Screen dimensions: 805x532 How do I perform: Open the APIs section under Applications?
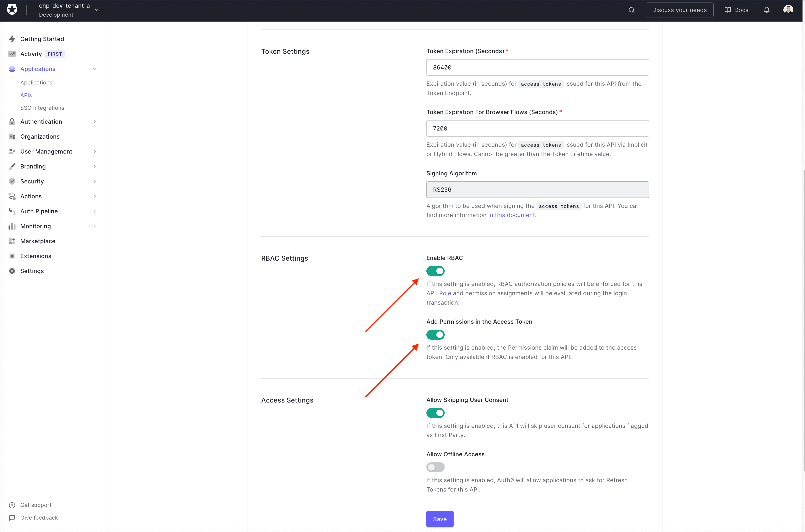click(26, 95)
